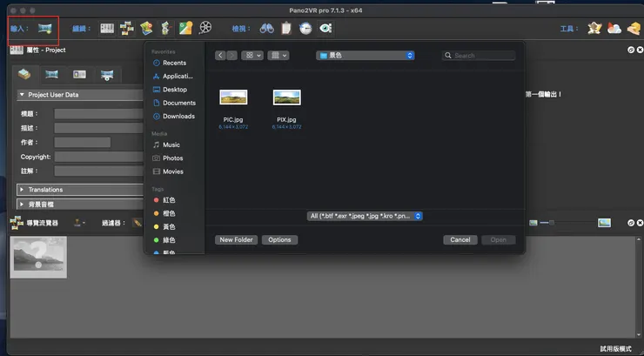Click the tour browser vertical scrollbar
The image size is (644, 356).
639,286
